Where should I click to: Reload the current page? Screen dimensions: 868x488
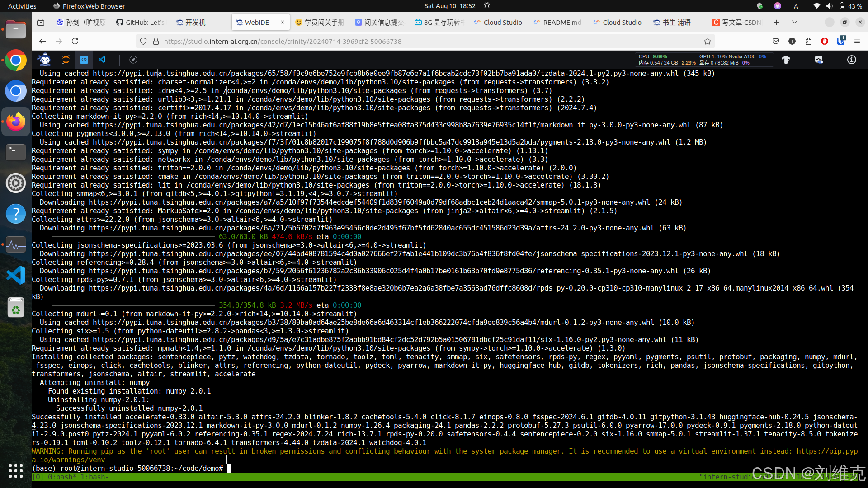pos(75,41)
